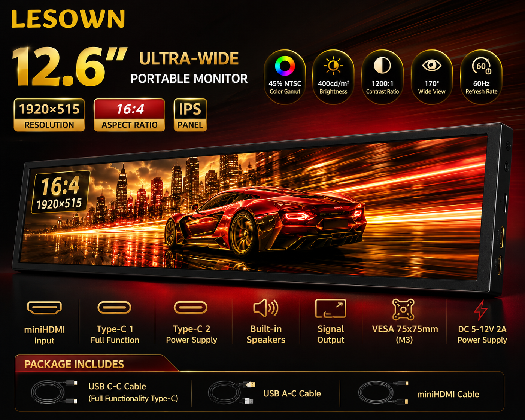
Task: Click the large 12.6" size text
Action: (69, 67)
